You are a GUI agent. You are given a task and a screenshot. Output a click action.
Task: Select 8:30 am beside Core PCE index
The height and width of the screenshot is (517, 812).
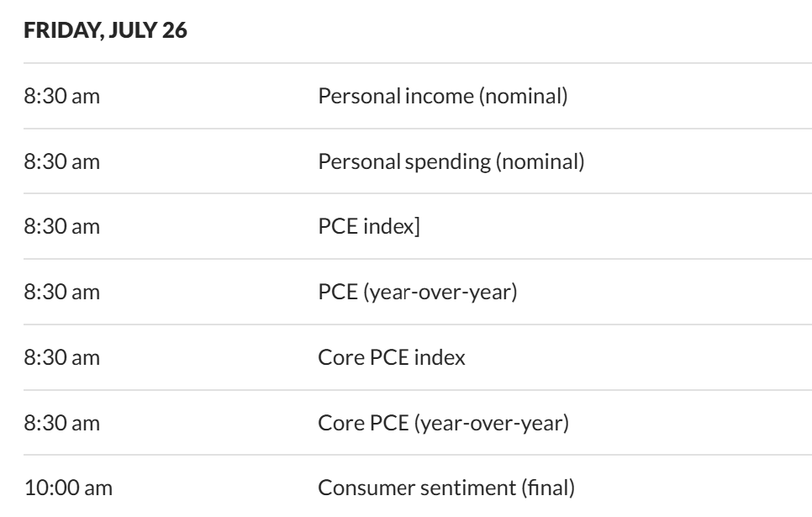pyautogui.click(x=62, y=357)
